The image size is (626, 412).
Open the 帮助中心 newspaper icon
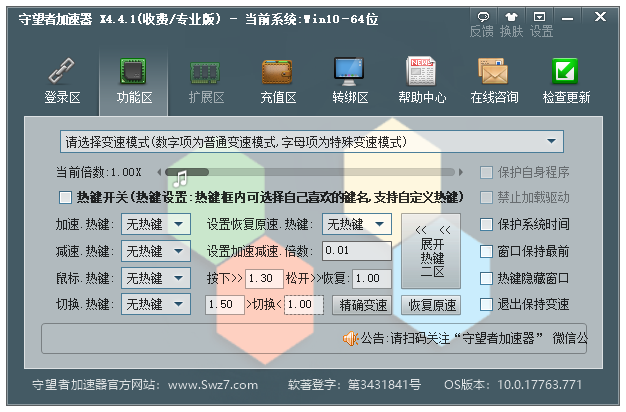pyautogui.click(x=421, y=71)
